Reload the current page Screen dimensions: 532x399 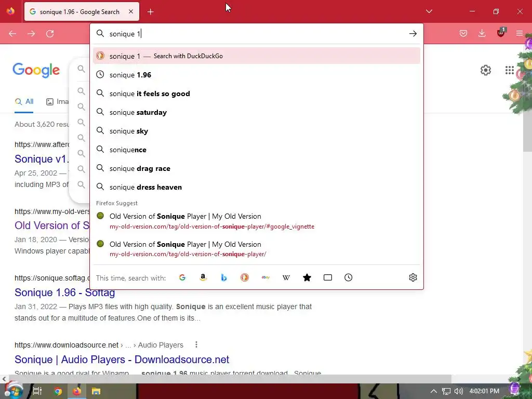[x=50, y=34]
